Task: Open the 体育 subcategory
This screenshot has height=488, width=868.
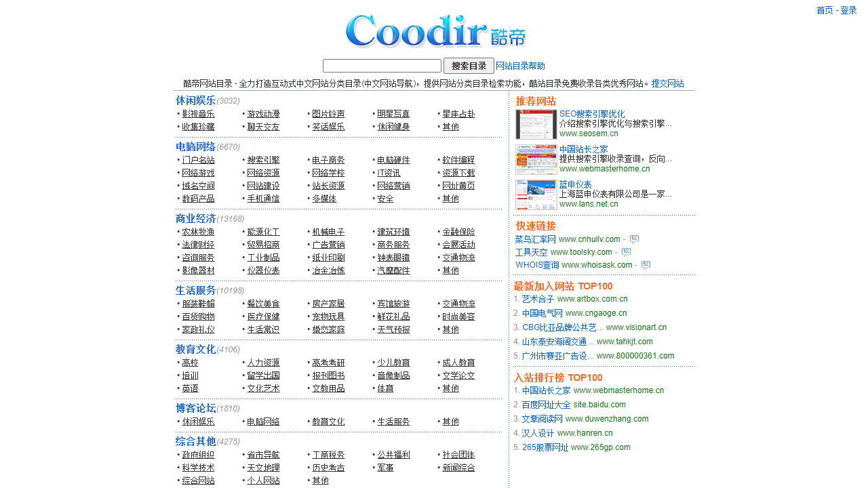Action: [385, 388]
